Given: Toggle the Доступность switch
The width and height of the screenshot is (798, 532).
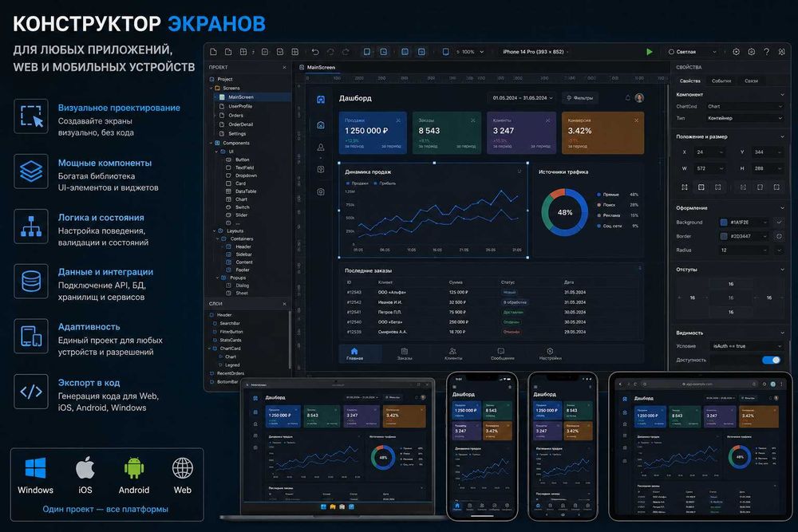Looking at the screenshot, I should 772,360.
